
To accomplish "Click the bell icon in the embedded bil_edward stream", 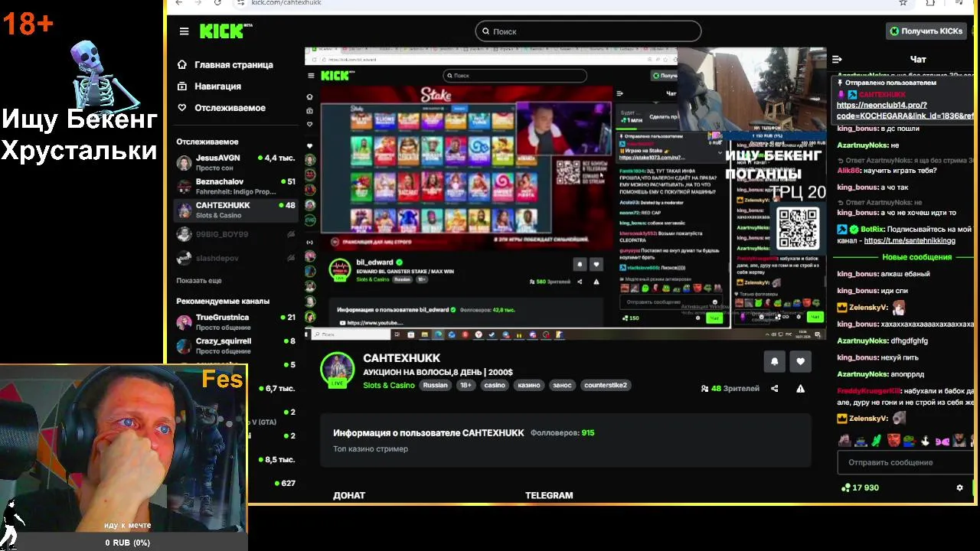I will click(580, 264).
